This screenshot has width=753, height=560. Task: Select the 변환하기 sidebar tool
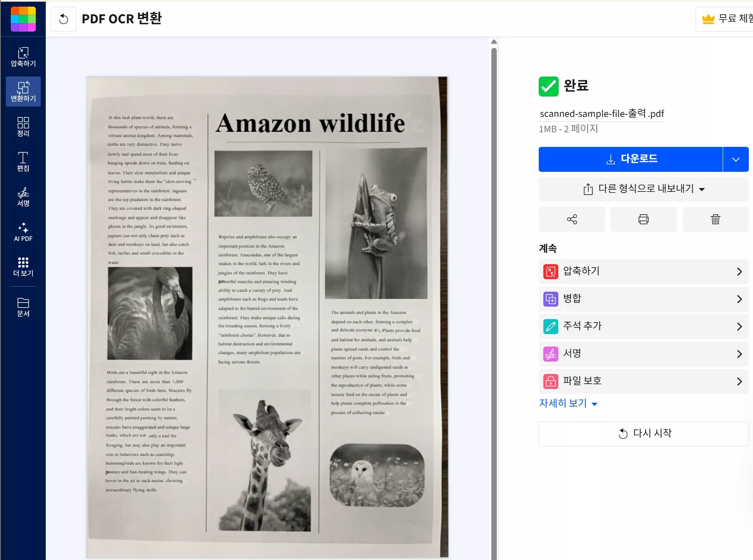(23, 92)
